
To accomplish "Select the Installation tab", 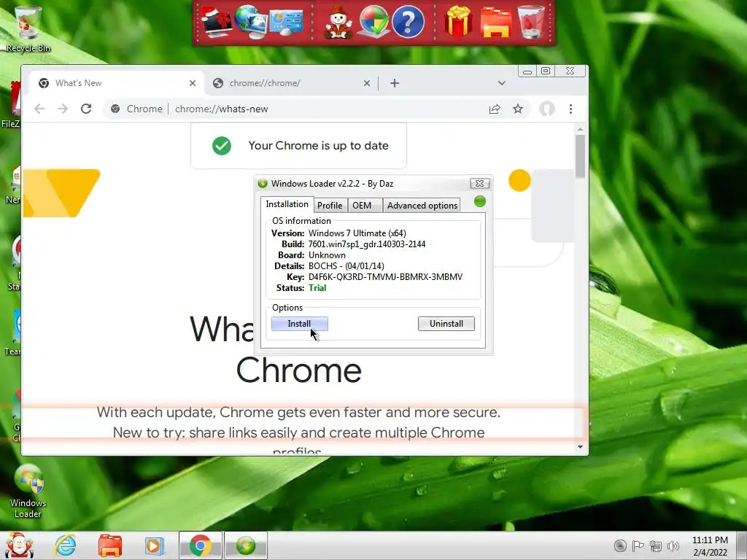I will click(287, 204).
